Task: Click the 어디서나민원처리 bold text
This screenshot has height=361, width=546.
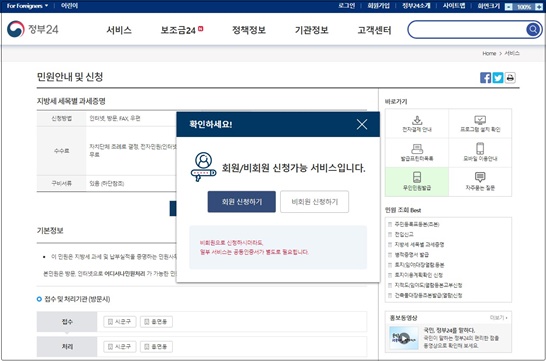Action: click(125, 274)
